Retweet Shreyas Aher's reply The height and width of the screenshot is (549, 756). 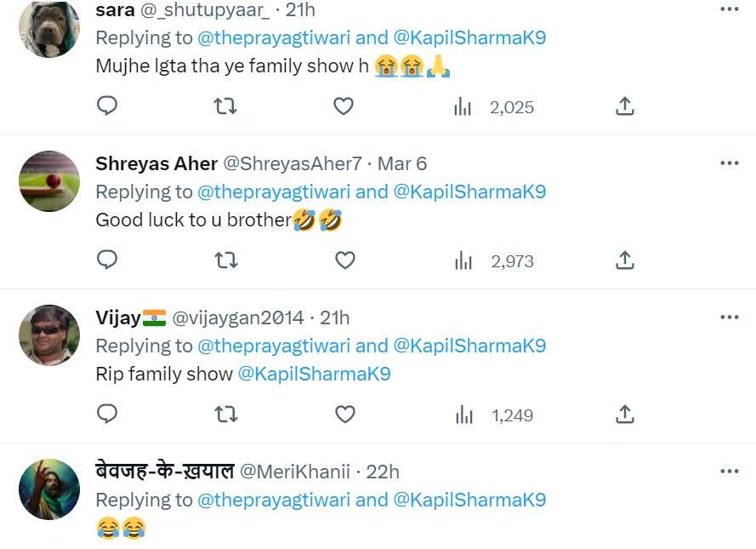tap(225, 260)
